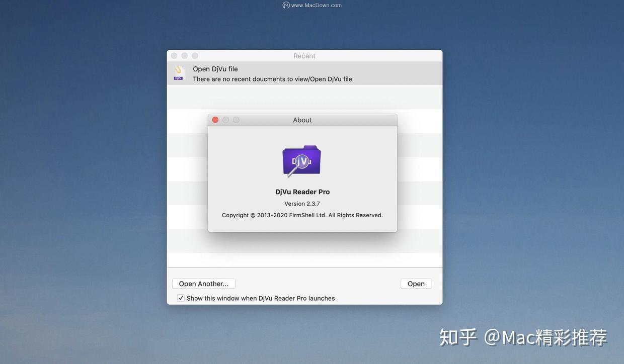Click the Version 2.3.7 label
The width and height of the screenshot is (624, 364).
point(302,203)
